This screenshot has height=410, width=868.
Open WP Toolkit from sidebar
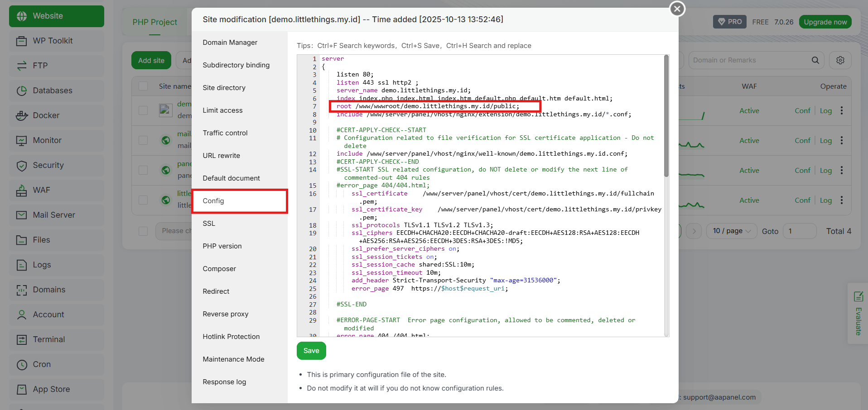57,41
